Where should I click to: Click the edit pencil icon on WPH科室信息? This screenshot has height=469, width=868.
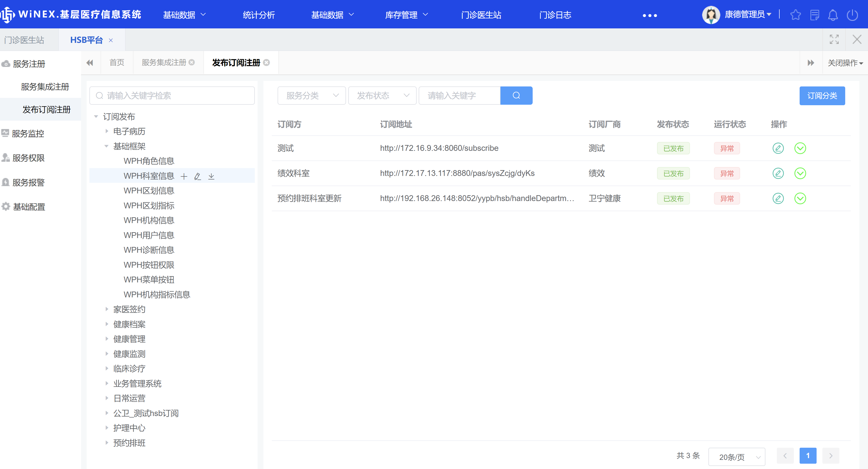point(198,176)
